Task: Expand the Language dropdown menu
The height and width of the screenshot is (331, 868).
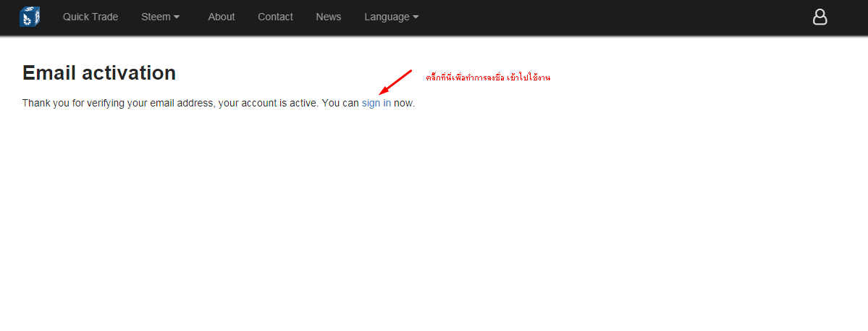Action: point(392,17)
